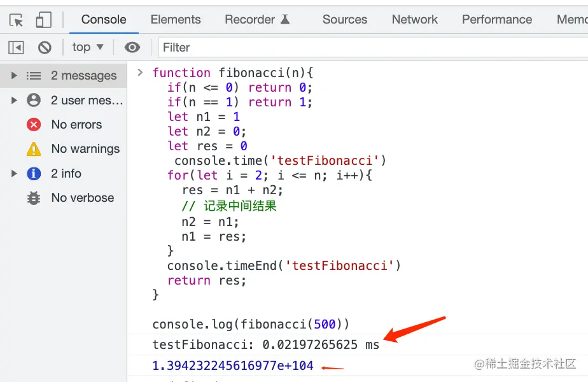Click the res = n1 + n2 line
Screen dimensions: 588x382
pos(232,190)
